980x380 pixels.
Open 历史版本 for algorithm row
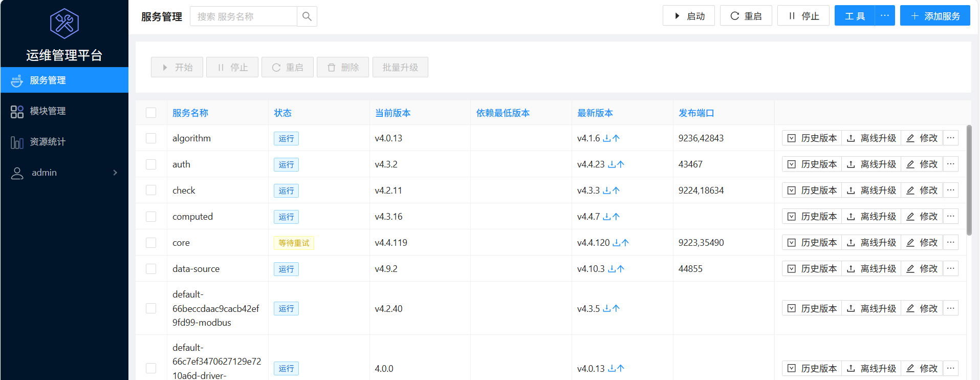click(812, 138)
